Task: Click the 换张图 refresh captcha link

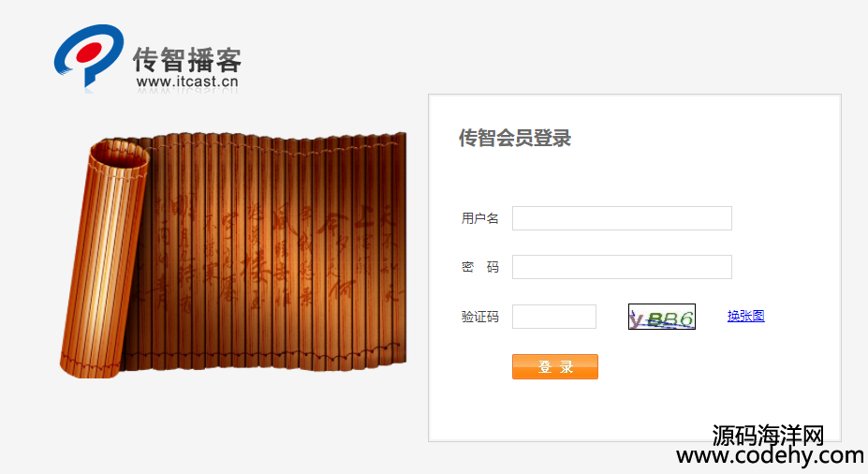Action: pos(745,316)
